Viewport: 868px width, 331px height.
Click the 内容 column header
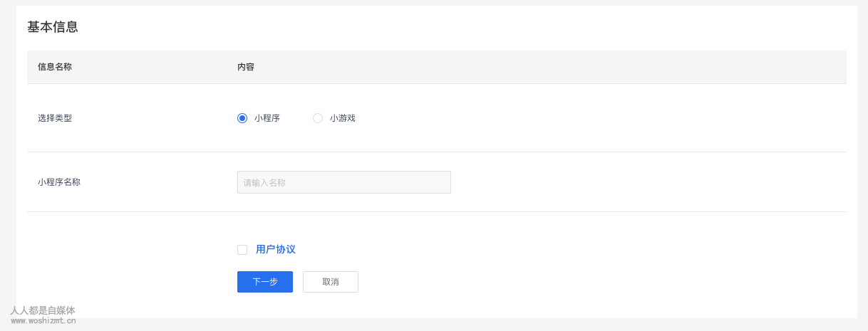246,67
